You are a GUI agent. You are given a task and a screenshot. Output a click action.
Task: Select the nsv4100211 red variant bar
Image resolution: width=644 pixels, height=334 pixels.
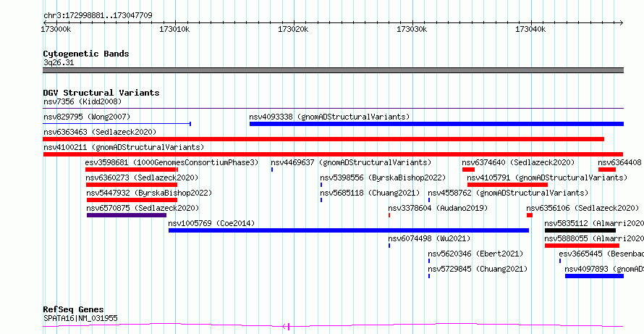click(x=333, y=154)
